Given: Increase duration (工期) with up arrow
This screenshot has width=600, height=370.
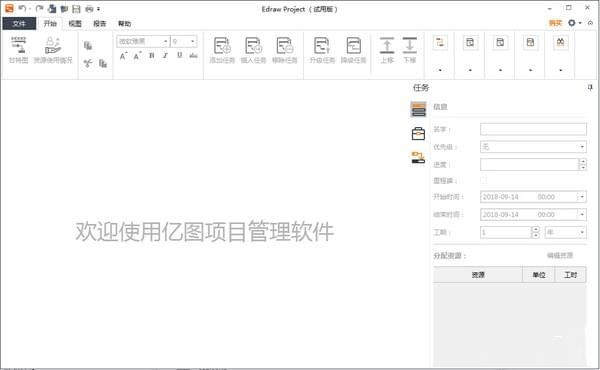Looking at the screenshot, I should coord(536,229).
